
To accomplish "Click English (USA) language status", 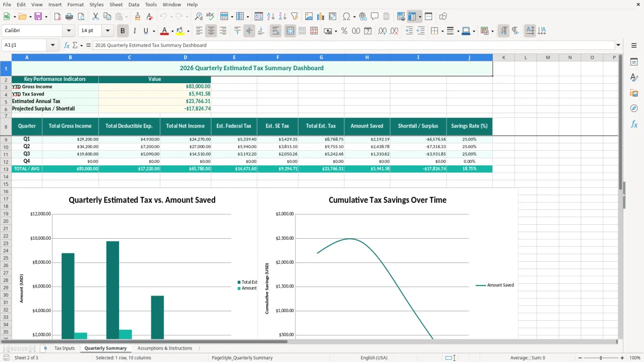I will (x=374, y=358).
